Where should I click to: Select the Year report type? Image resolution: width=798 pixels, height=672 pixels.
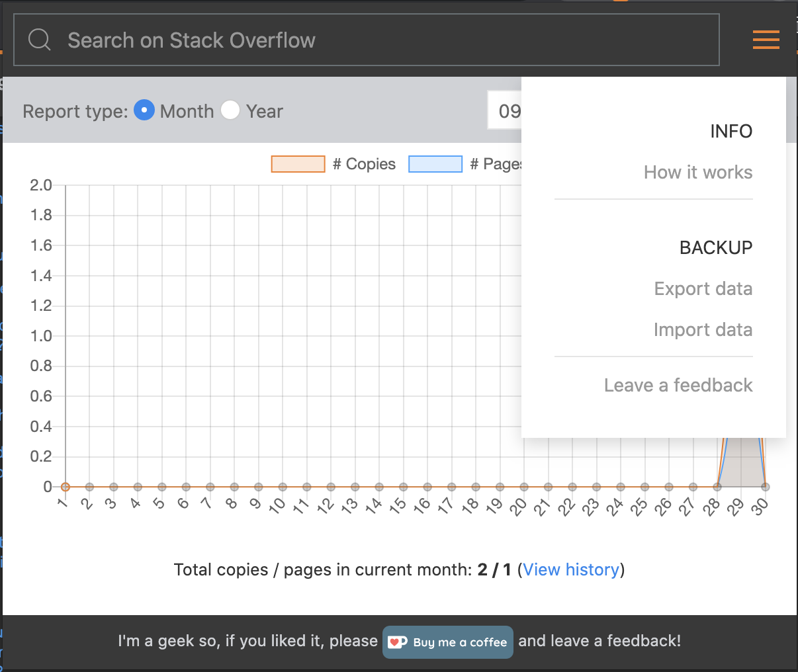pyautogui.click(x=230, y=110)
